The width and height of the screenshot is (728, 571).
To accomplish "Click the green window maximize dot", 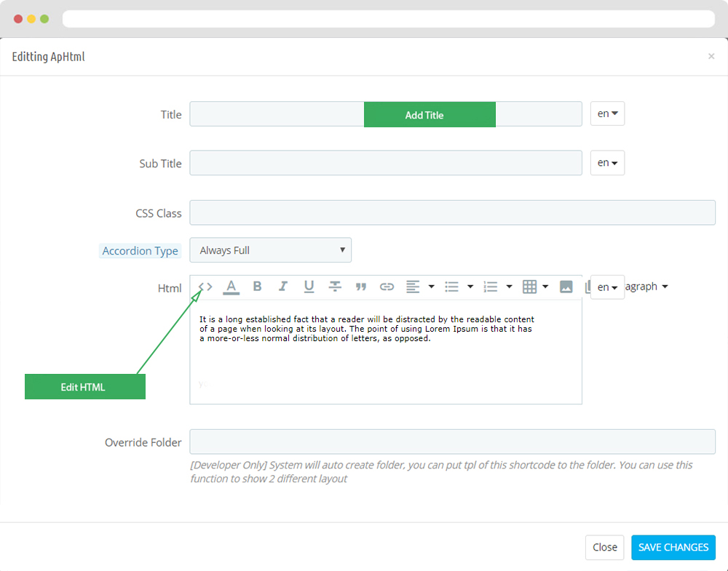I will [x=44, y=19].
